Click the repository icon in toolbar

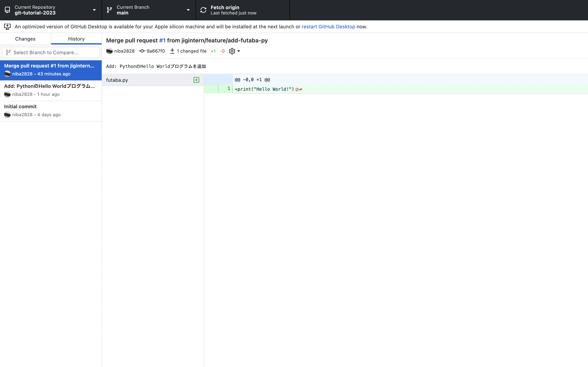tap(7, 10)
